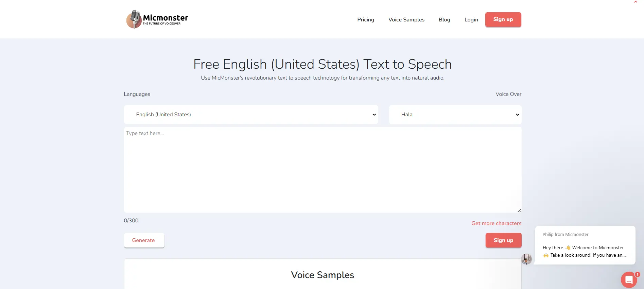Screen dimensions: 644x289
Task: Click the textarea resize handle corner
Action: [519, 211]
